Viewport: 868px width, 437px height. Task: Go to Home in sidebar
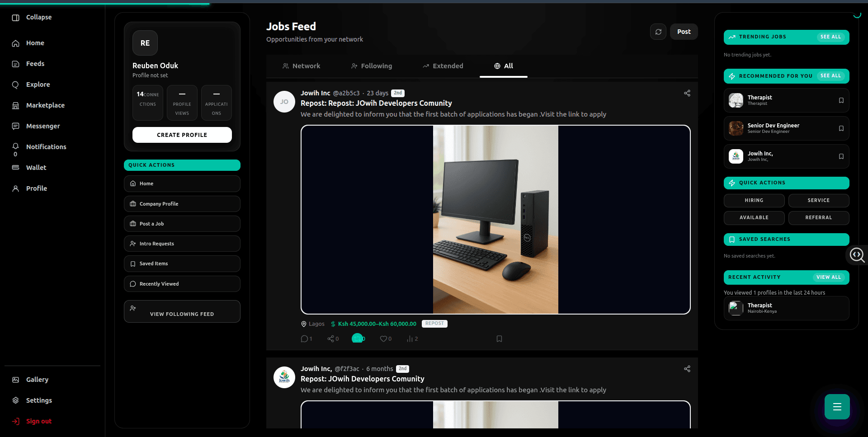pos(28,43)
